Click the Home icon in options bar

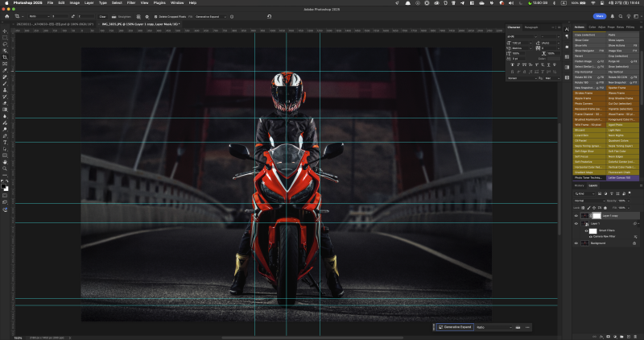[6, 15]
